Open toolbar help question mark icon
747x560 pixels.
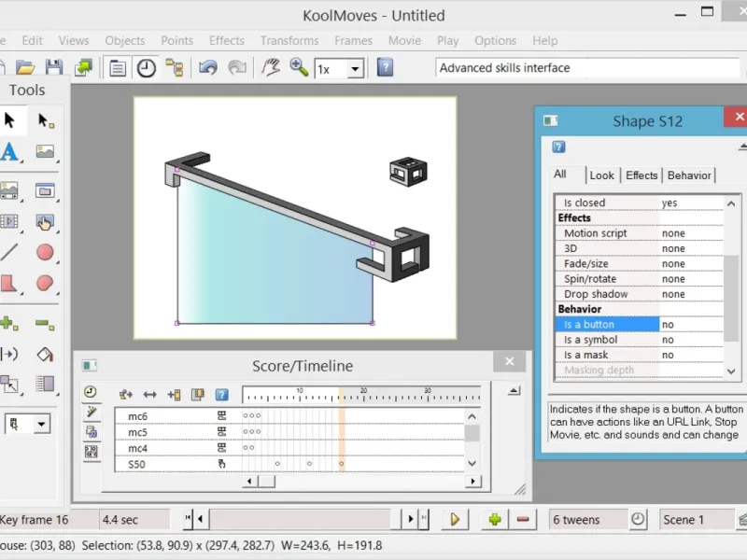(385, 67)
